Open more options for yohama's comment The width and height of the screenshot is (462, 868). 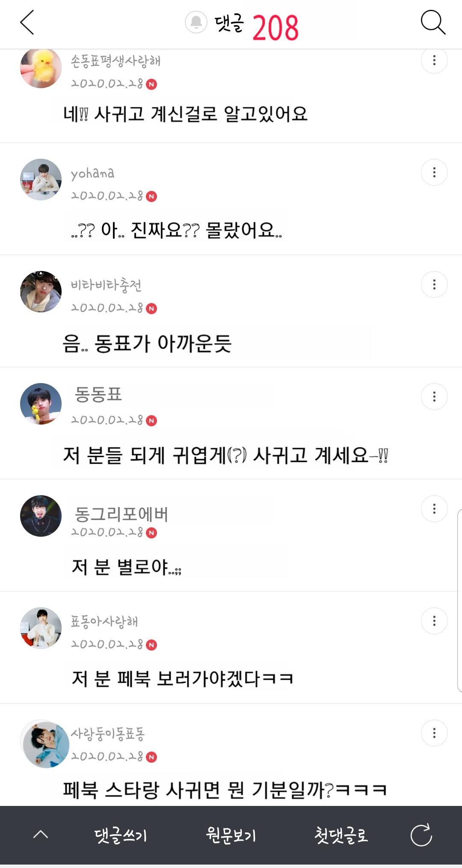(434, 172)
